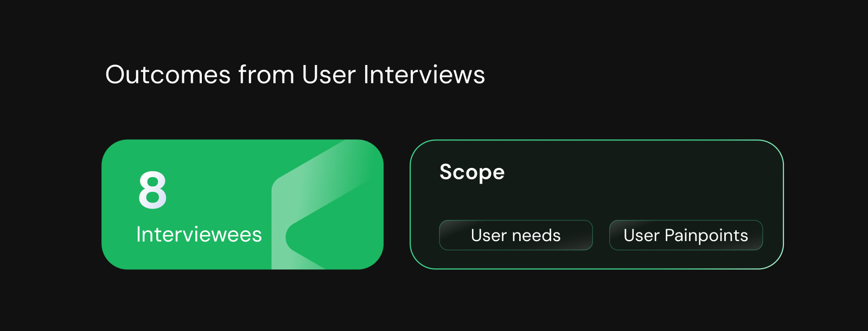
Task: Click the User needs pill
Action: (515, 235)
